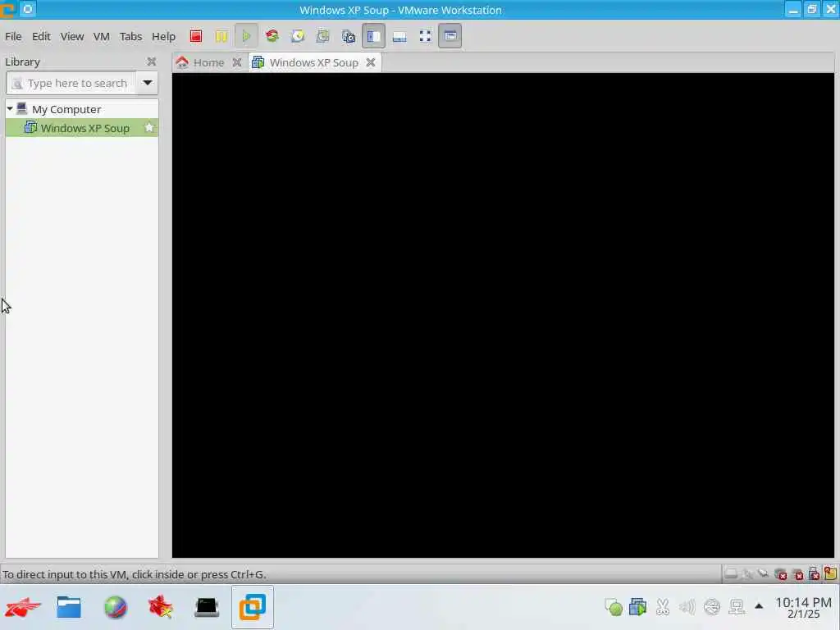The image size is (840, 630).
Task: Click the library search field
Action: click(71, 83)
